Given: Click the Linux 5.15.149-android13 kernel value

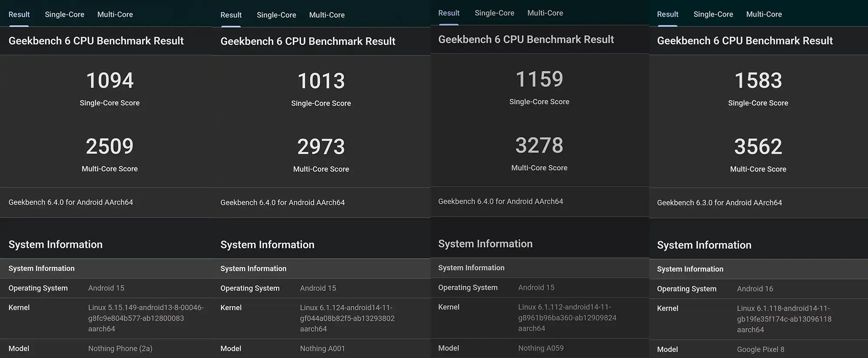Looking at the screenshot, I should [x=146, y=318].
